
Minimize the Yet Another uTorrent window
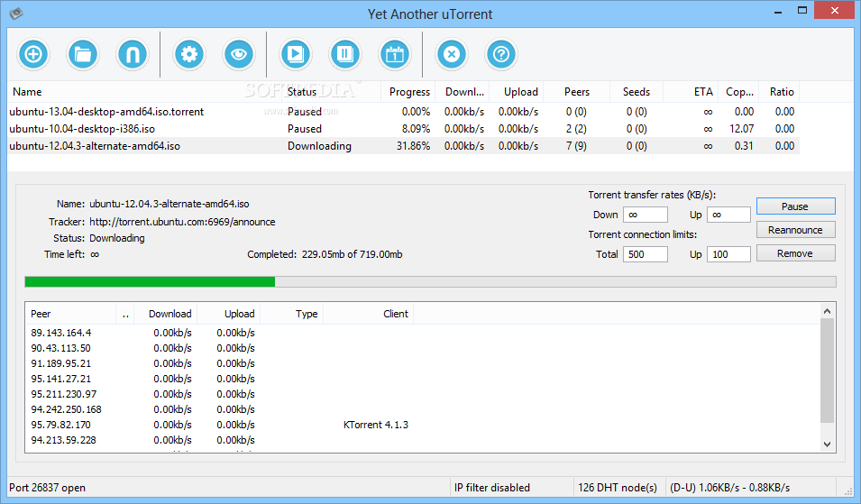pos(777,11)
